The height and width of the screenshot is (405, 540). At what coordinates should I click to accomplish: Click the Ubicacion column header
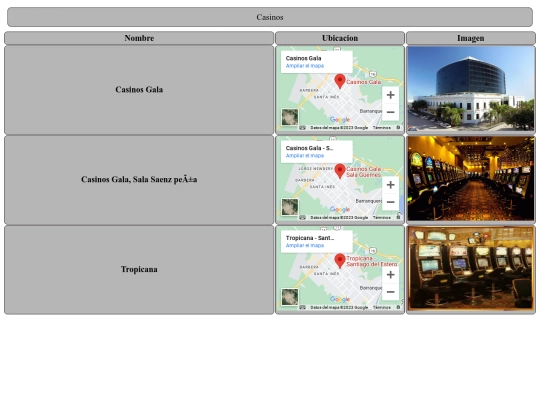click(x=340, y=38)
